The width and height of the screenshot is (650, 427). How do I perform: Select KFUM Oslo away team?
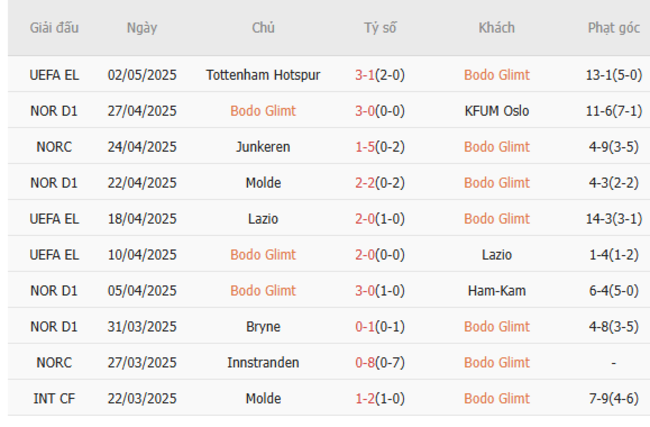pos(496,111)
